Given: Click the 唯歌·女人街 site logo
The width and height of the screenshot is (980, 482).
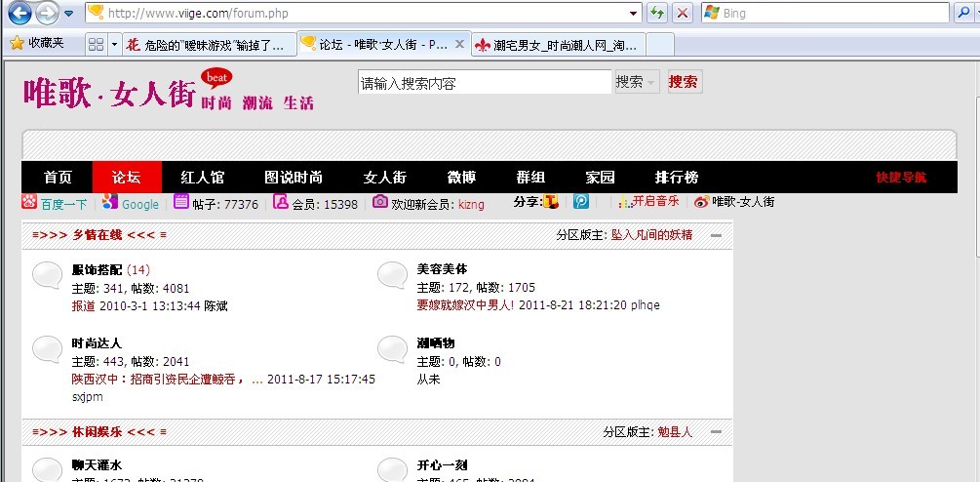Looking at the screenshot, I should coord(169,92).
